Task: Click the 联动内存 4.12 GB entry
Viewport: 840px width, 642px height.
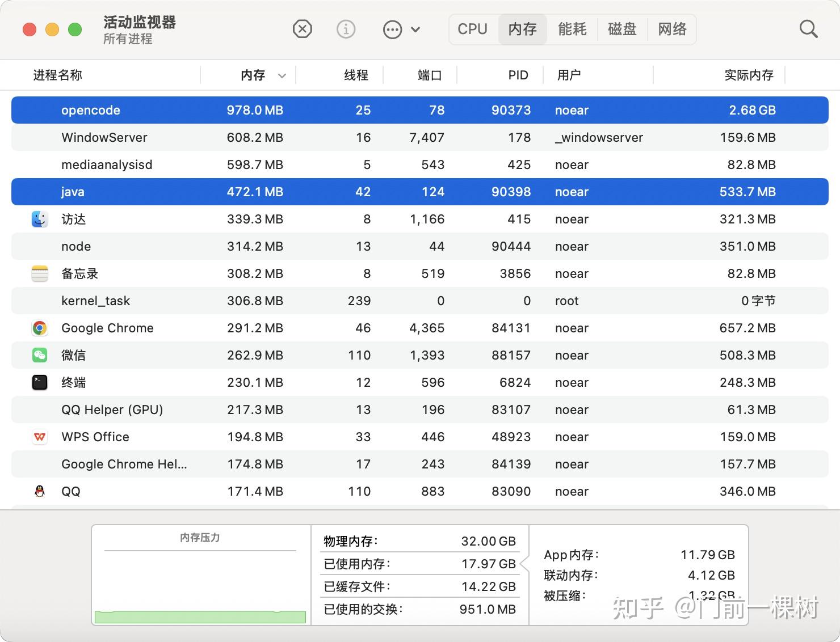Action: 639,575
